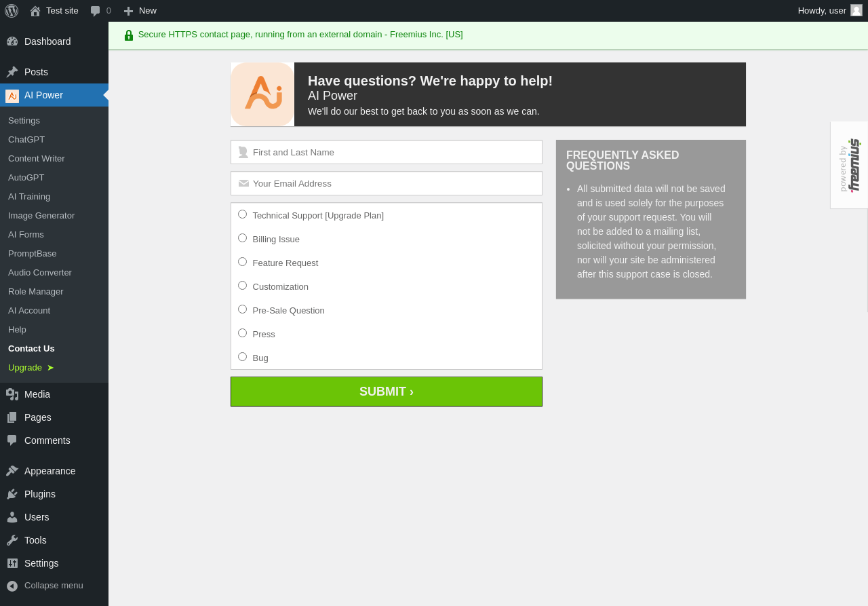This screenshot has width=868, height=606.
Task: Click the FREQUENTLY ASKED QUESTIONS heading
Action: (x=623, y=161)
